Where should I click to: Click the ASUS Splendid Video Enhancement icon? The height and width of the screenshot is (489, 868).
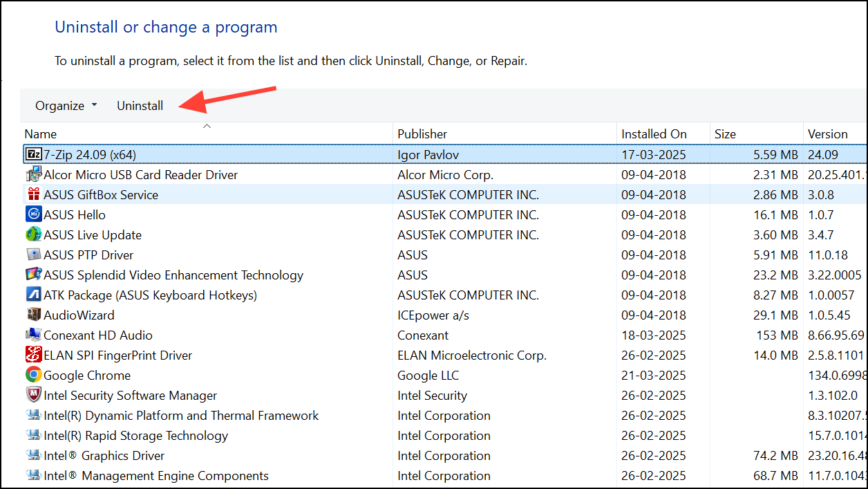(33, 275)
